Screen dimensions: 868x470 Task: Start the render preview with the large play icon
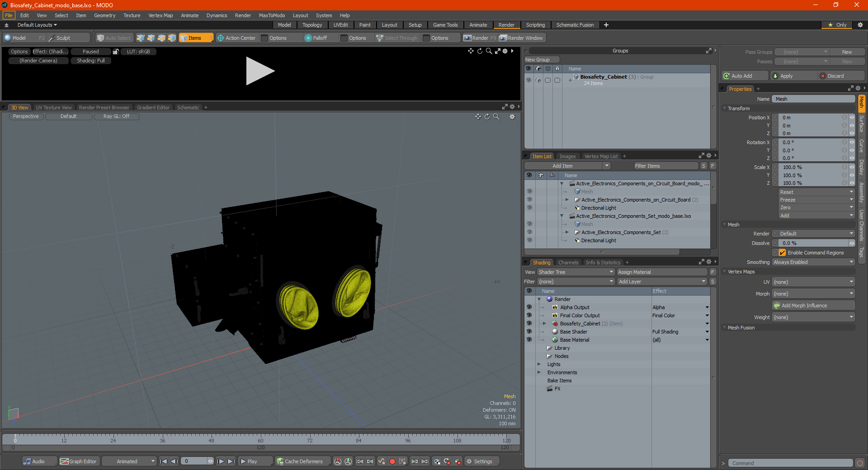pos(260,71)
